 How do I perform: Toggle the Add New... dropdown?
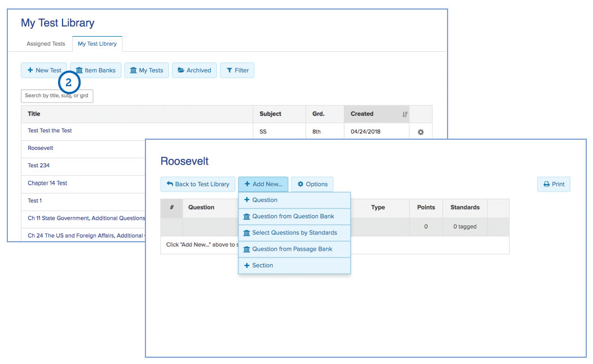(x=263, y=184)
